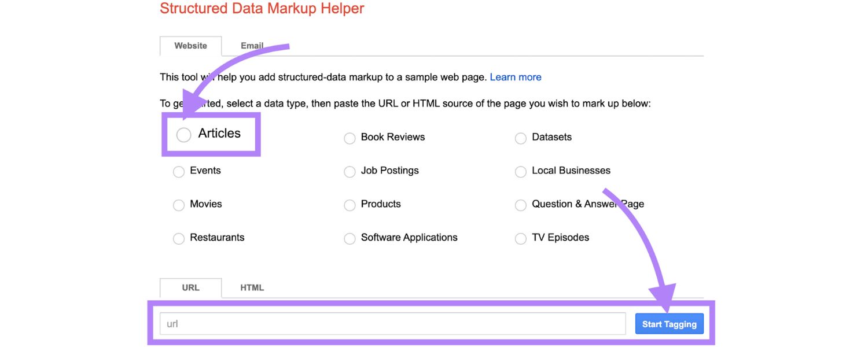Viewport: 868px width, 347px height.
Task: Select the Articles radio button
Action: [183, 134]
